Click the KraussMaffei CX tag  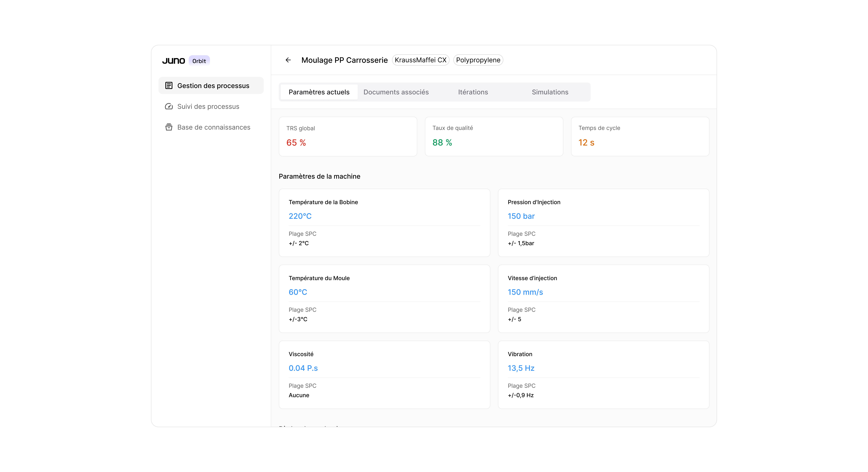tap(421, 60)
